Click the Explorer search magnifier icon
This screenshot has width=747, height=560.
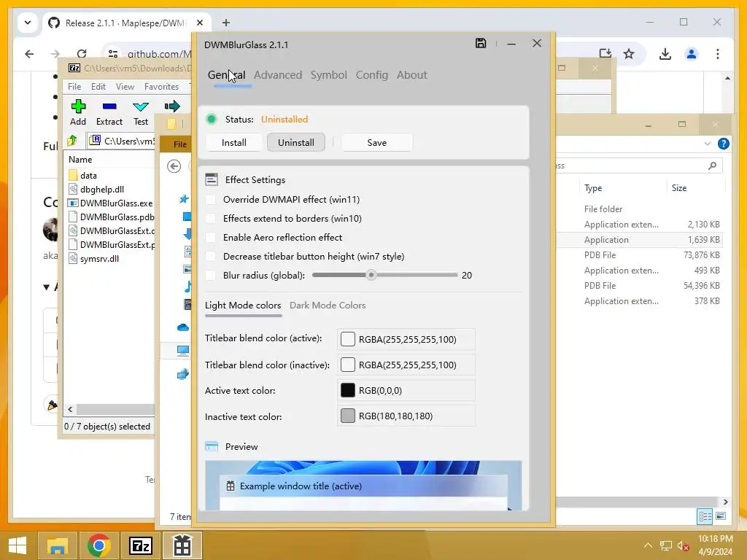point(712,166)
